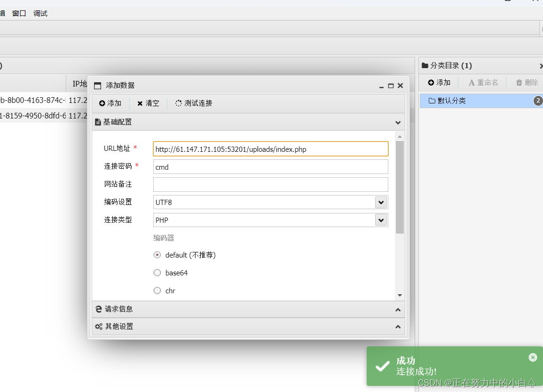Select the base64 encoder option
The image size is (543, 392).
pyautogui.click(x=157, y=273)
